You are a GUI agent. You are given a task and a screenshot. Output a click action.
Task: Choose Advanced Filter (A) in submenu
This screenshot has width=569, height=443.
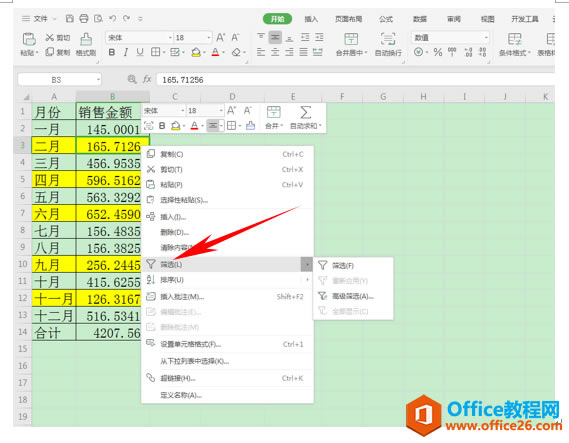tap(353, 296)
